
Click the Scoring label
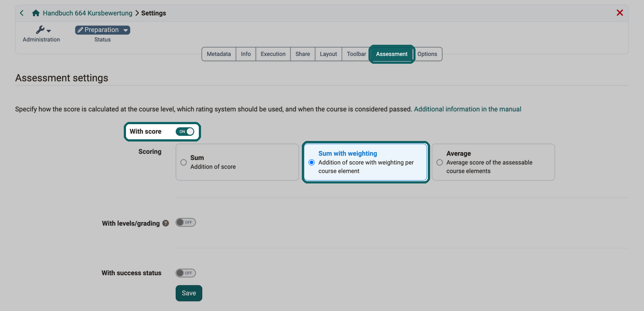pyautogui.click(x=150, y=152)
